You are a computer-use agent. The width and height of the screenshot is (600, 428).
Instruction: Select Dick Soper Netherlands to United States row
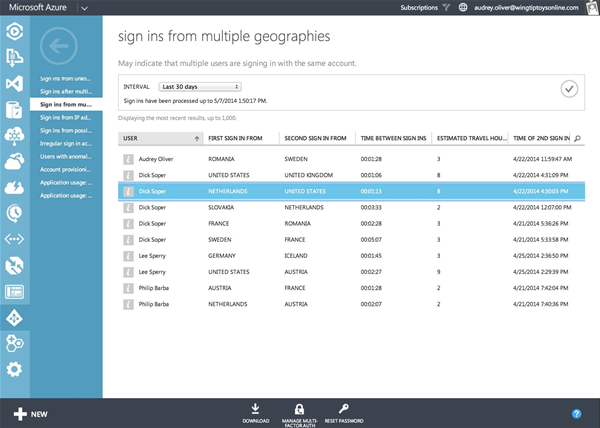tap(351, 191)
